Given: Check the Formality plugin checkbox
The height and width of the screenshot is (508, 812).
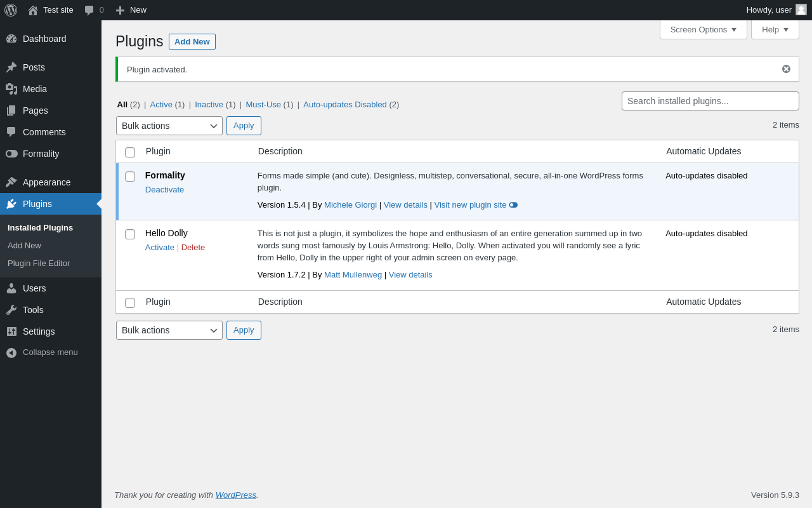Looking at the screenshot, I should click(130, 177).
